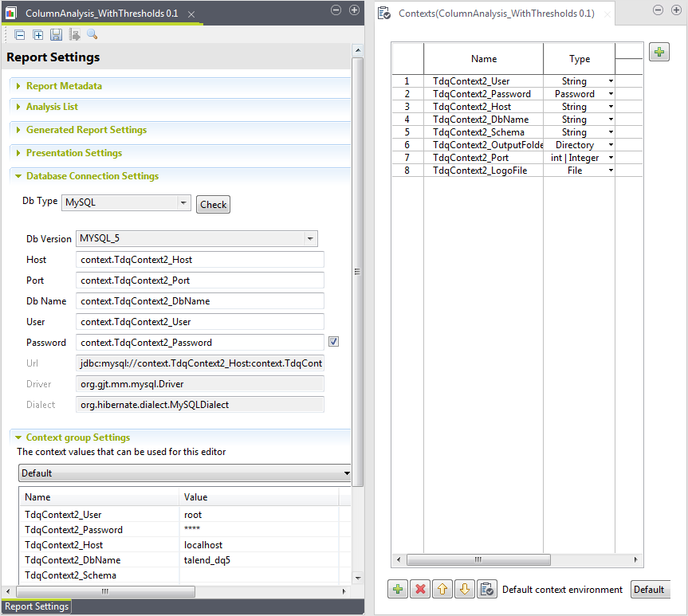This screenshot has height=616, width=688.
Task: Click the Check database connection button
Action: [x=212, y=204]
